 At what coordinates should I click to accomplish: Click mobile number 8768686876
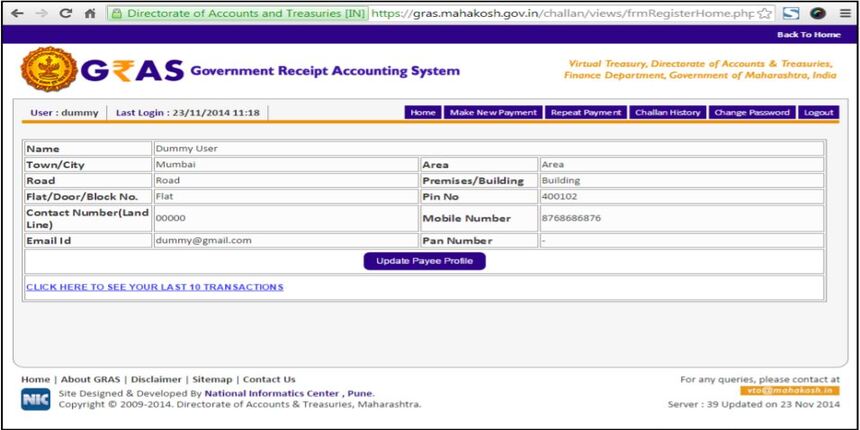point(571,218)
